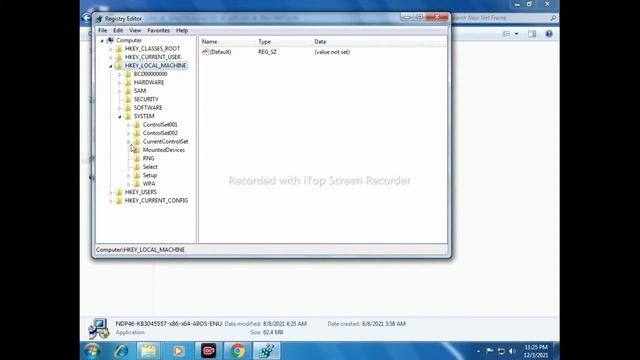Screen dimensions: 640x360
Task: Click the REG_SZ type cell
Action: coord(267,52)
